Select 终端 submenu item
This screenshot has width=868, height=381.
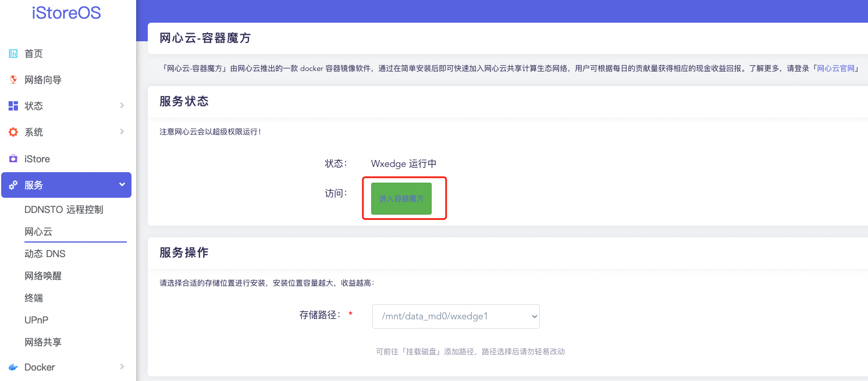34,298
